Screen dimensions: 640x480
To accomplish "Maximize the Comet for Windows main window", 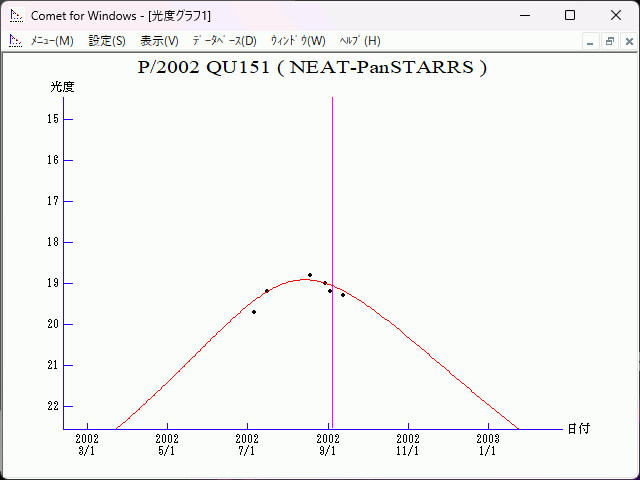I will click(x=570, y=15).
